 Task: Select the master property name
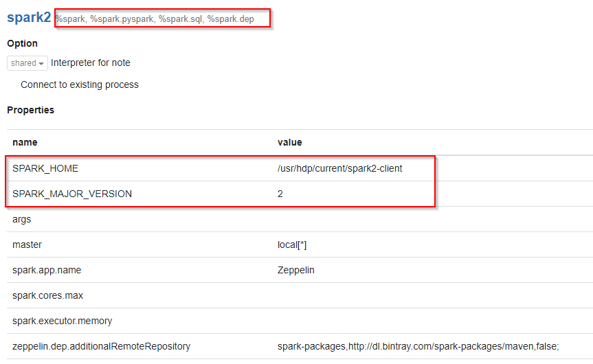coord(27,244)
